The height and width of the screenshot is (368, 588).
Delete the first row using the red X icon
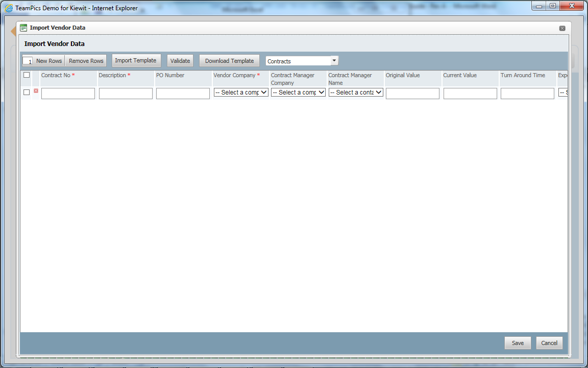[36, 90]
